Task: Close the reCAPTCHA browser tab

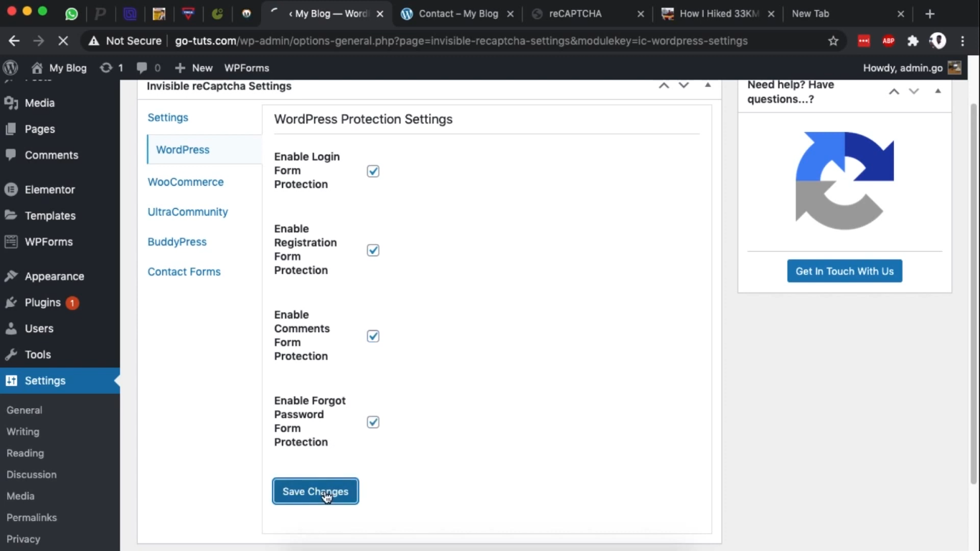Action: [641, 14]
